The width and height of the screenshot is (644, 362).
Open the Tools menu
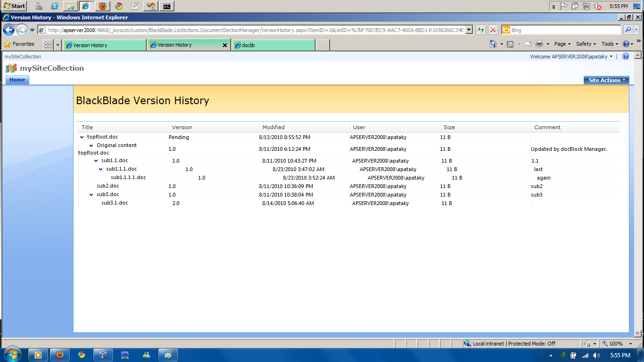coord(610,44)
